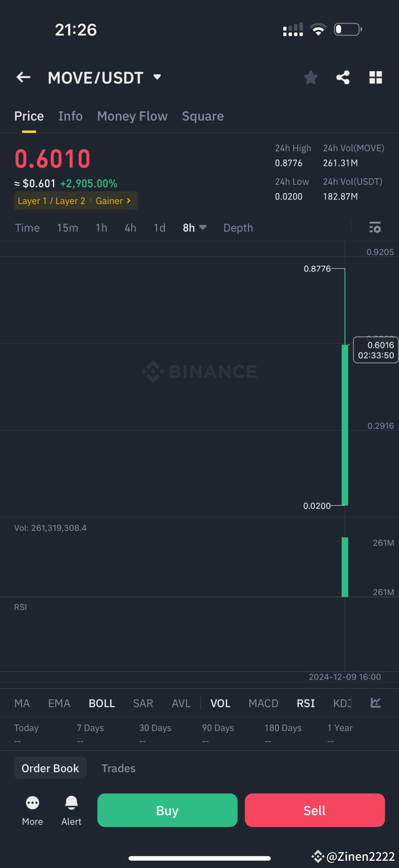Screen dimensions: 399x868
Task: Enable the RSI indicator
Action: pos(306,703)
